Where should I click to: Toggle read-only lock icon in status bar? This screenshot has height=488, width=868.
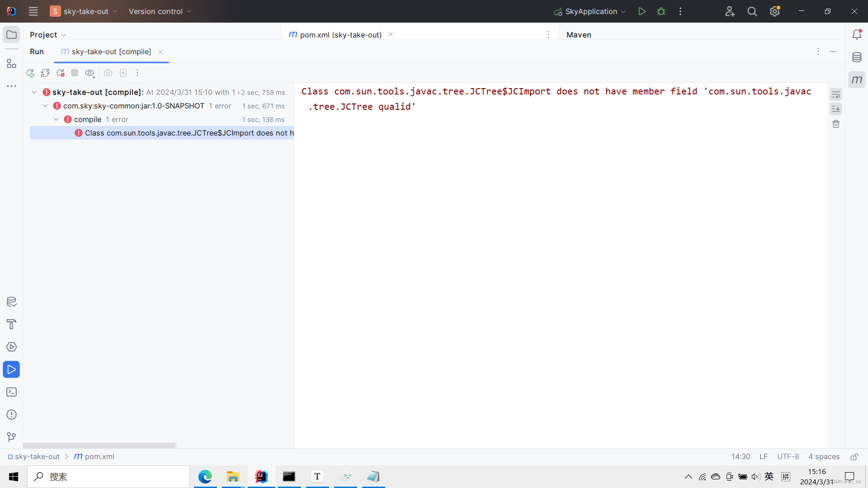pos(854,457)
